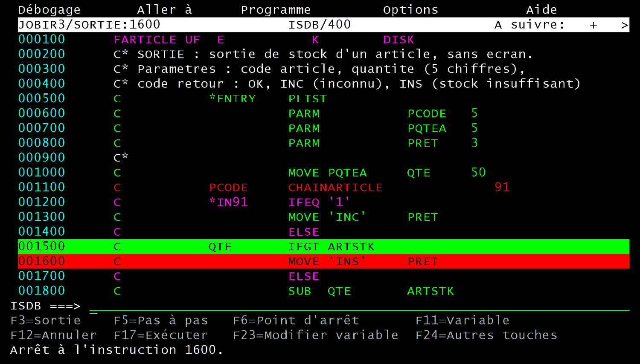Click indicator 91 on line 001100
This screenshot has height=364, width=640.
502,187
